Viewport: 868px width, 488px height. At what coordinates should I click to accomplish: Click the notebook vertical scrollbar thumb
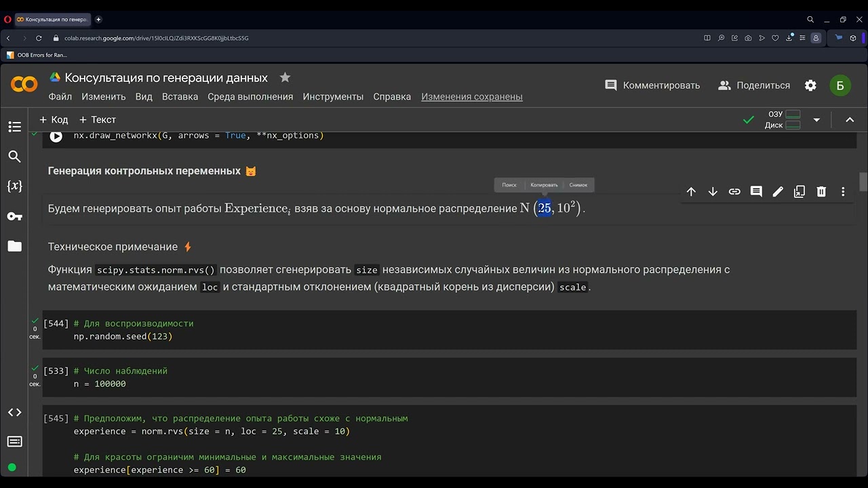point(863,182)
